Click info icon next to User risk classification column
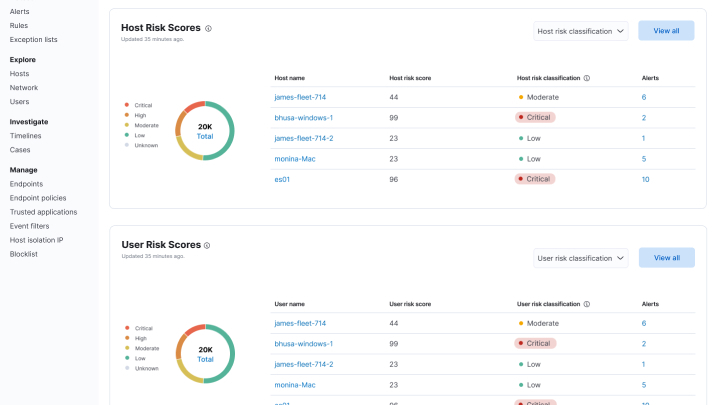This screenshot has height=405, width=720. click(x=587, y=303)
